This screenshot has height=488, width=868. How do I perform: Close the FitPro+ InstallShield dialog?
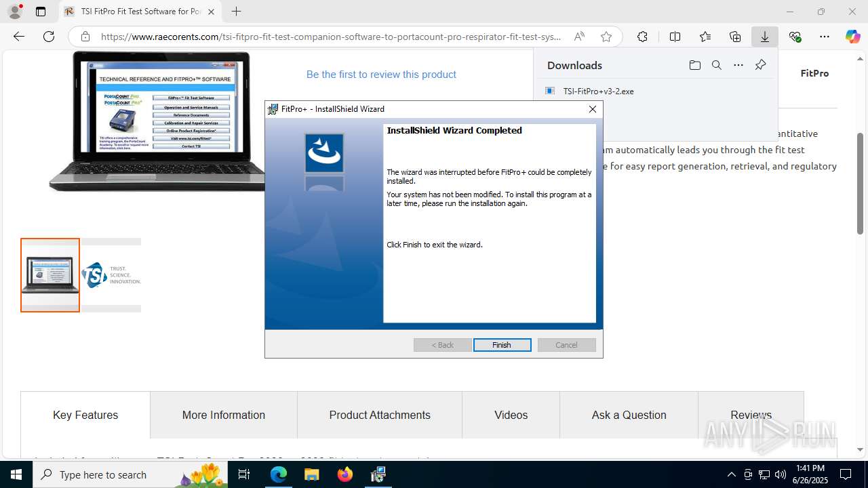point(593,109)
